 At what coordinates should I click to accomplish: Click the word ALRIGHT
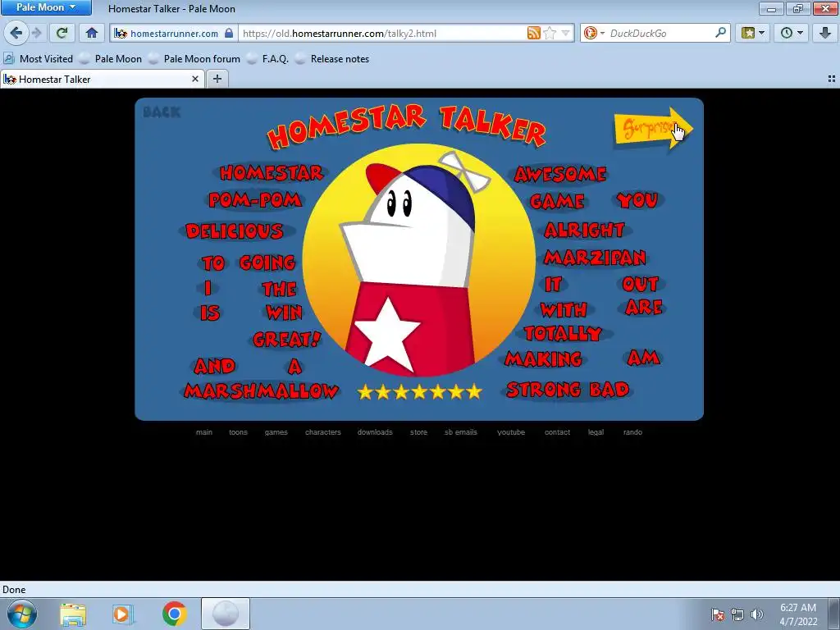[x=584, y=230]
